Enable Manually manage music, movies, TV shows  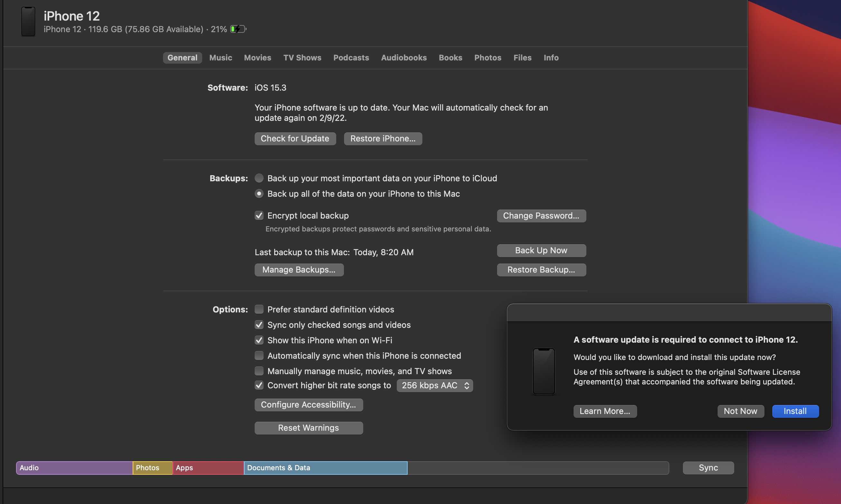tap(259, 371)
